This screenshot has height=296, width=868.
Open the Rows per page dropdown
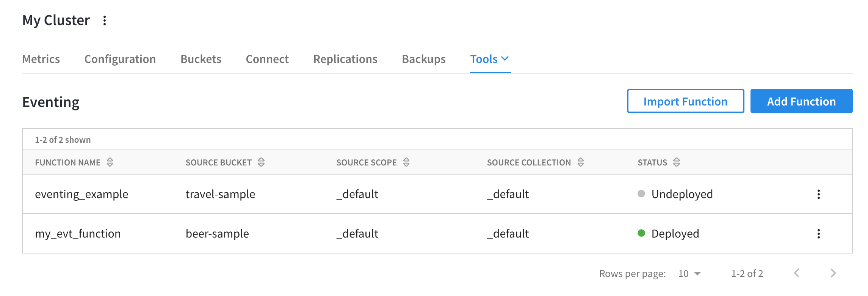click(x=689, y=274)
